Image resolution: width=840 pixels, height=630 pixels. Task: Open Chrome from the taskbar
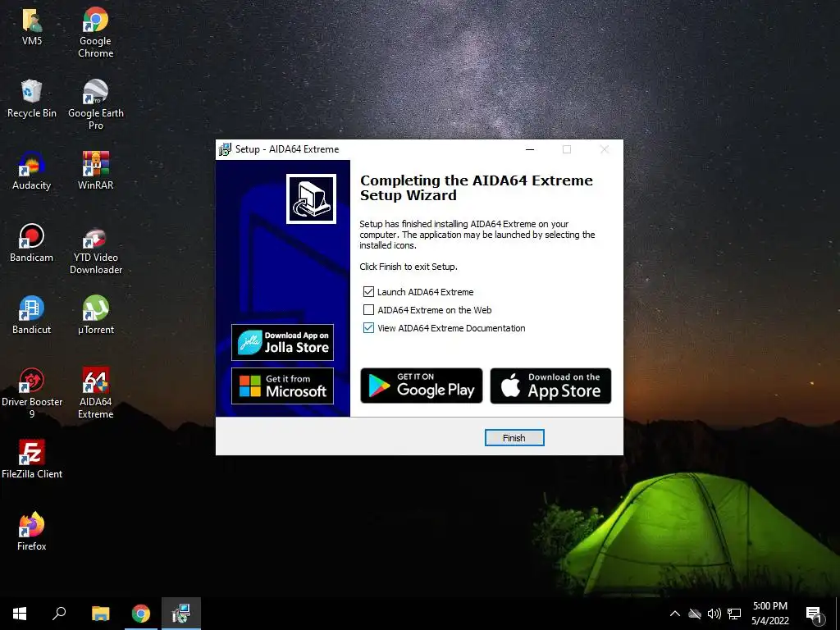pyautogui.click(x=141, y=614)
